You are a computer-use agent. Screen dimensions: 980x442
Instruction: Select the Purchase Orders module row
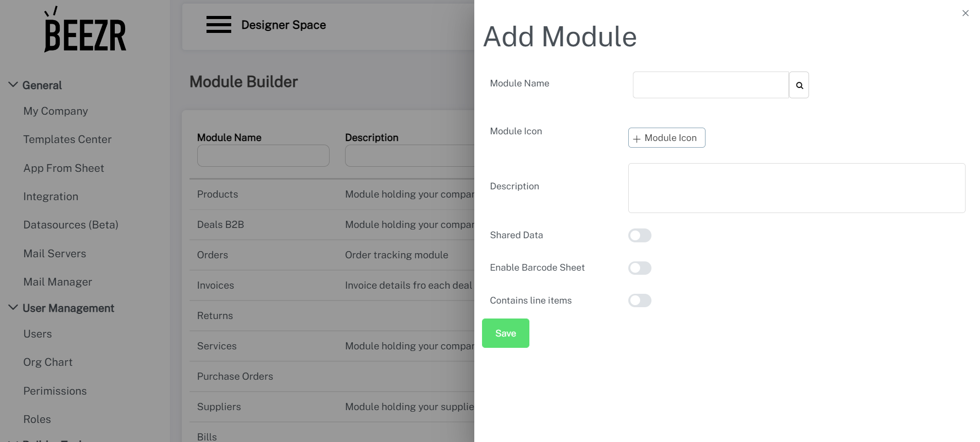(235, 377)
